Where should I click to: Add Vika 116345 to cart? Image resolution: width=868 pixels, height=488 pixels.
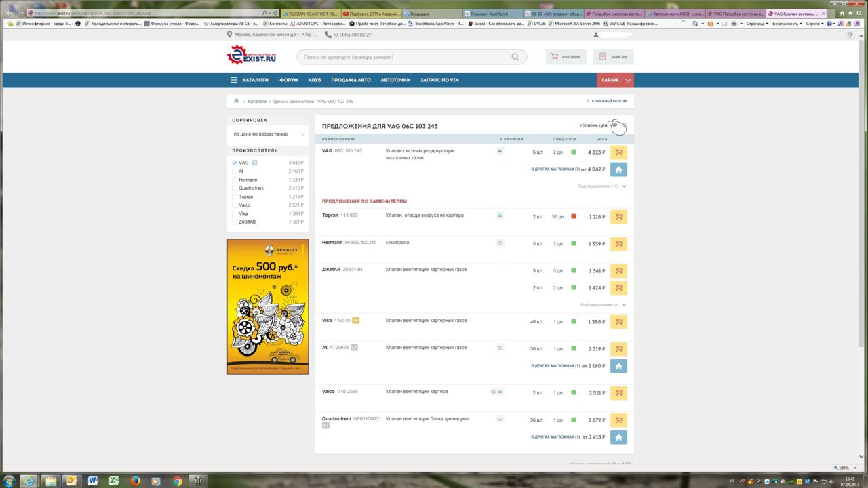618,322
